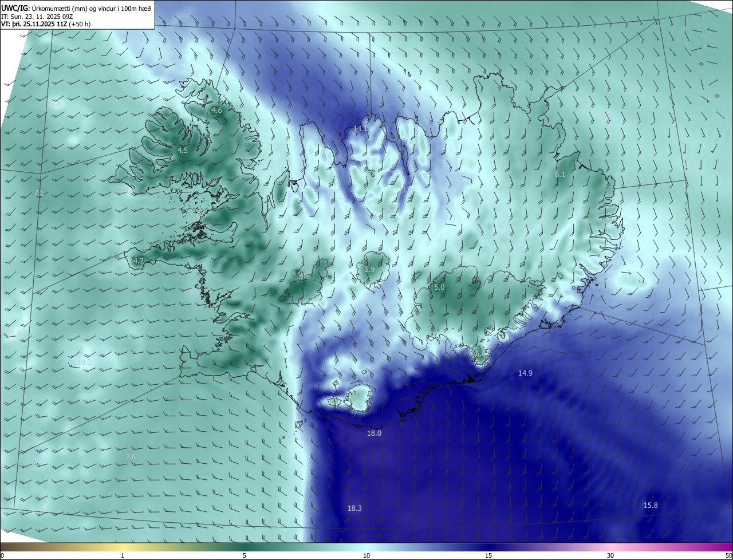Click the 14.1 value label
The width and height of the screenshot is (733, 560).
pyautogui.click(x=360, y=128)
